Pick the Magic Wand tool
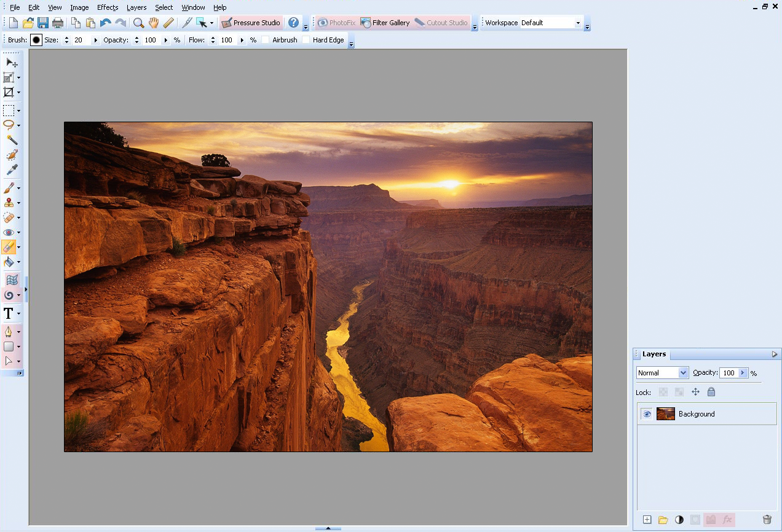 [x=11, y=140]
